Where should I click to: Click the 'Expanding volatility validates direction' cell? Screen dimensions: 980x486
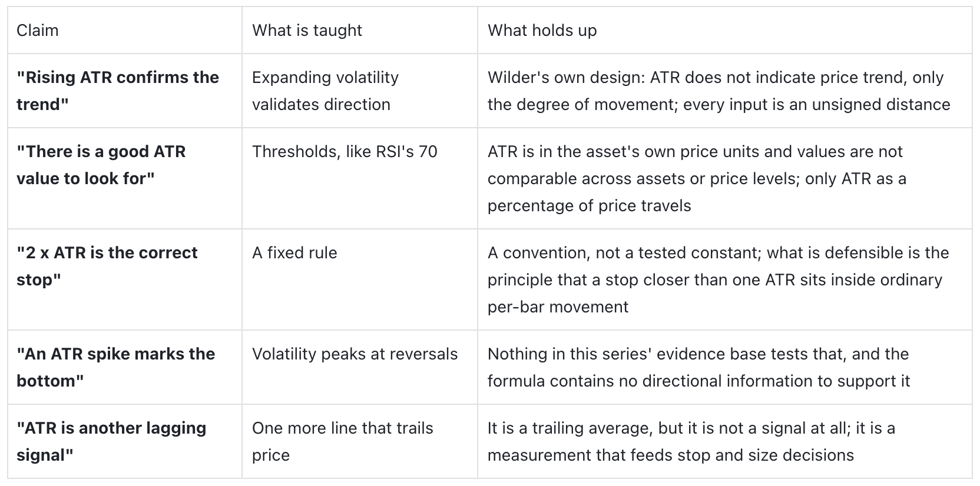pos(325,91)
